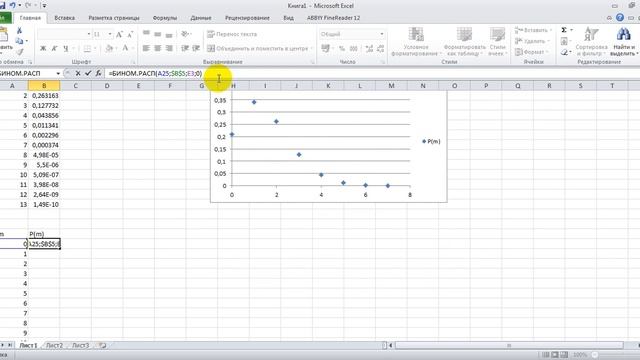640x360 pixels.
Task: Open the Разметка страницы ribbon tab
Action: click(114, 18)
